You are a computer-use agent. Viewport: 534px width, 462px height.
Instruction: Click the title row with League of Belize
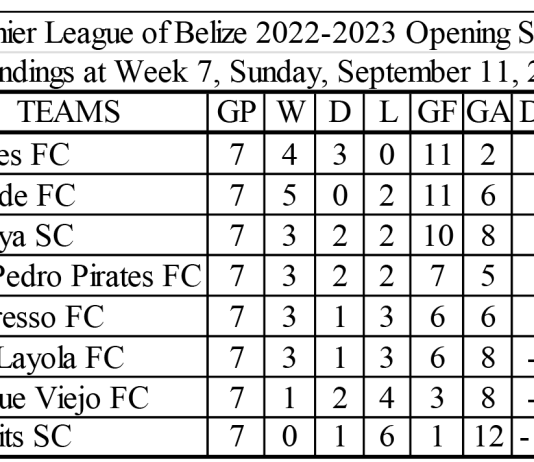pos(267,32)
